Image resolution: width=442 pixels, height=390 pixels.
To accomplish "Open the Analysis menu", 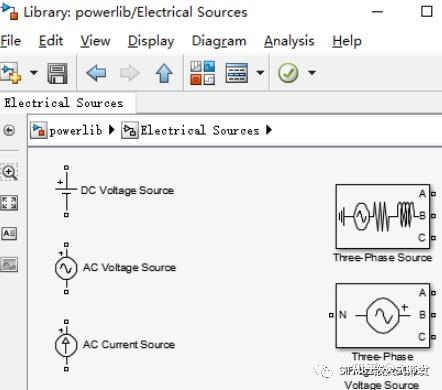I will (x=289, y=41).
